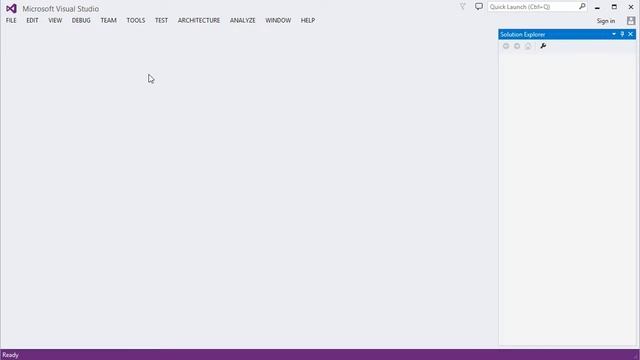The height and width of the screenshot is (360, 640).
Task: Open the FILE menu
Action: pos(11,20)
